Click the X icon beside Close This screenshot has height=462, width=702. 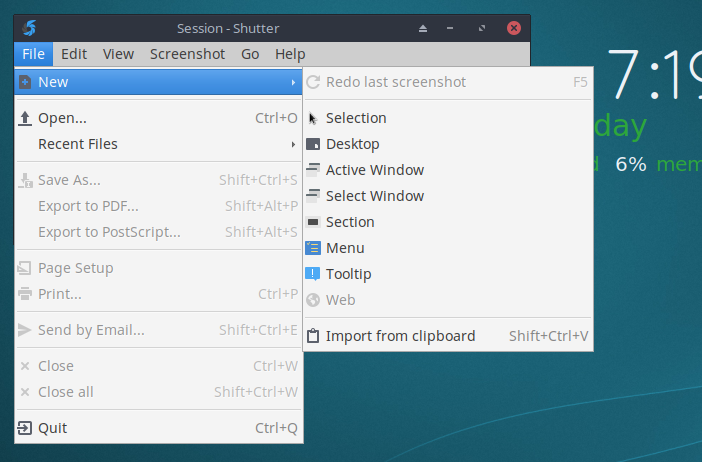[25, 366]
